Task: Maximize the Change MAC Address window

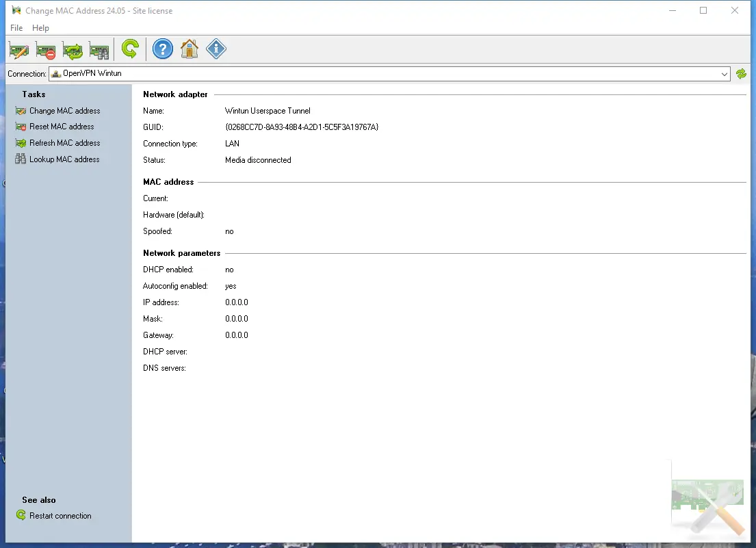Action: [703, 10]
